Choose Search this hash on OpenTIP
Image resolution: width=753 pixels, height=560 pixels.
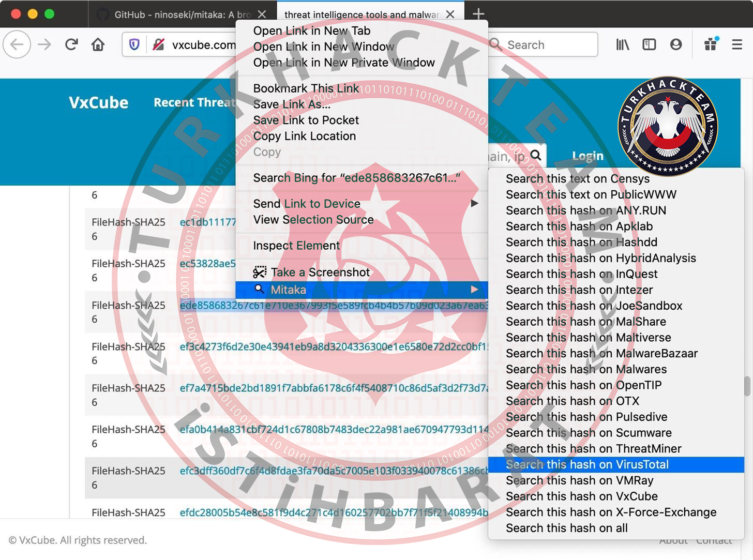(616, 385)
